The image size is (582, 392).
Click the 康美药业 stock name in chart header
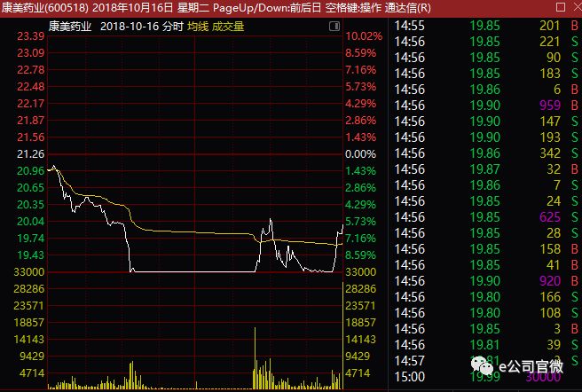(x=70, y=27)
